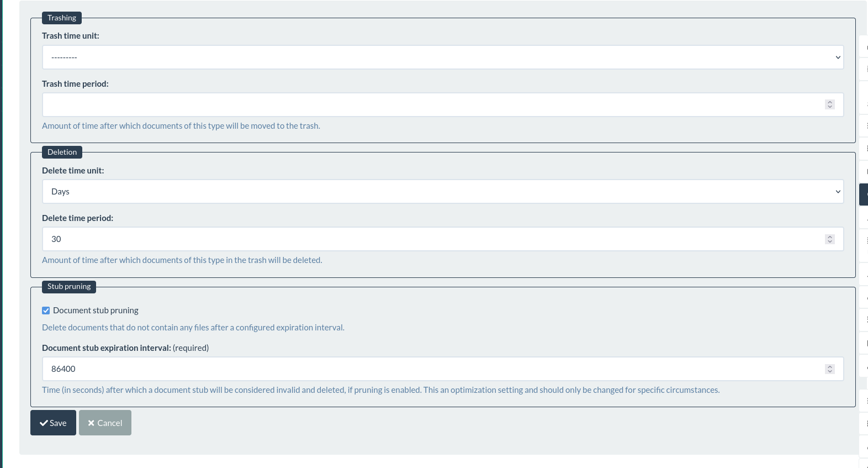Decrease stub expiration interval with down arrow

[x=830, y=371]
